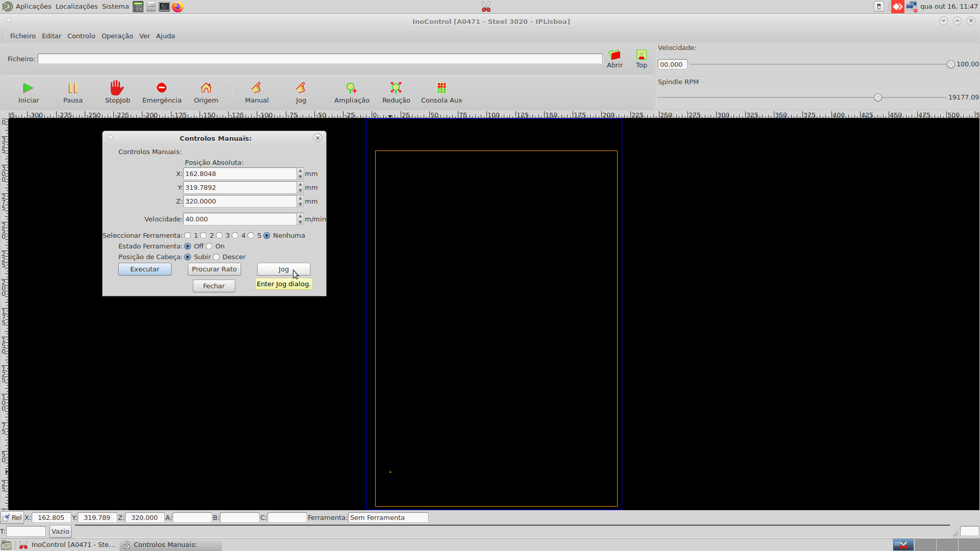
Task: Select the Redução zoom-out tool
Action: [x=396, y=88]
